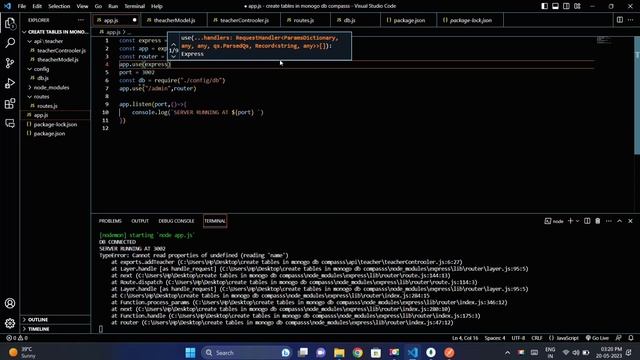
Task: Open terminal panel more actions
Action: pyautogui.click(x=609, y=221)
